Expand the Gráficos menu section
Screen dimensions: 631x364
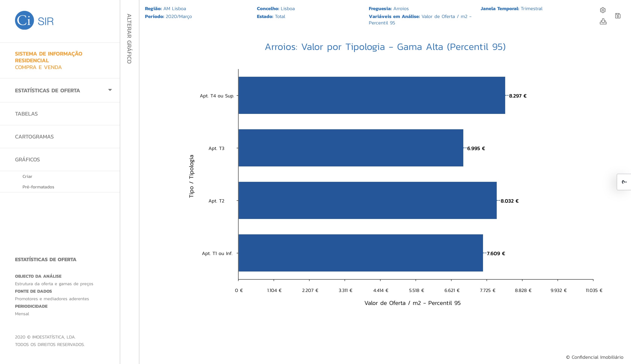click(x=27, y=159)
